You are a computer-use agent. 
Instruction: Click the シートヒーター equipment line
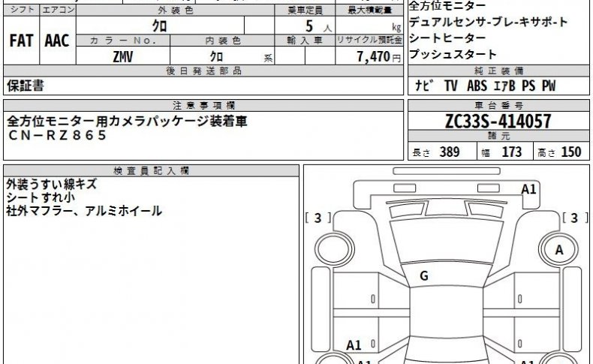point(447,38)
